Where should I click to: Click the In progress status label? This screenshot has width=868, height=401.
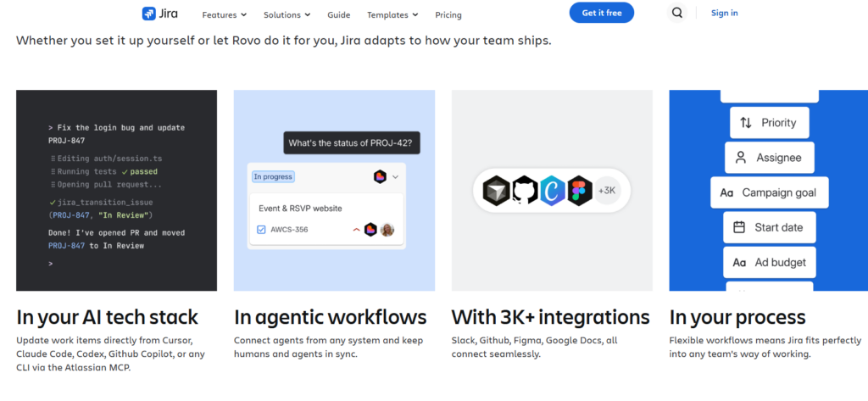tap(274, 176)
